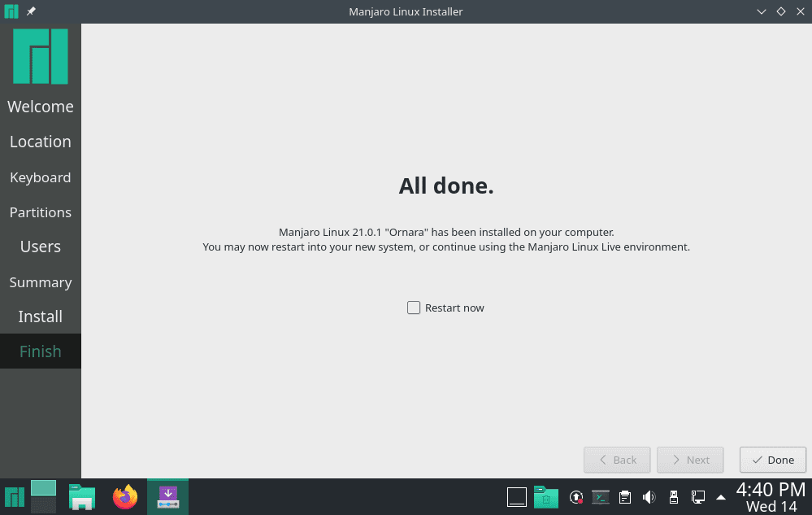Click the clock showing 4:40 PM
Viewport: 812px width, 515px height.
click(771, 489)
